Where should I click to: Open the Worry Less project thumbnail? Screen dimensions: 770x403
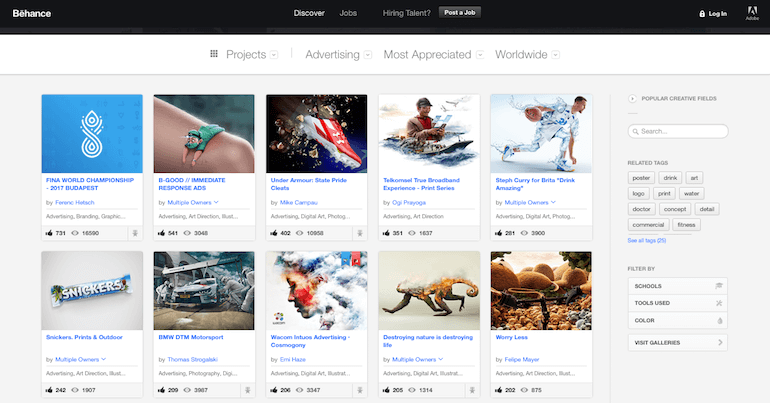click(x=541, y=291)
